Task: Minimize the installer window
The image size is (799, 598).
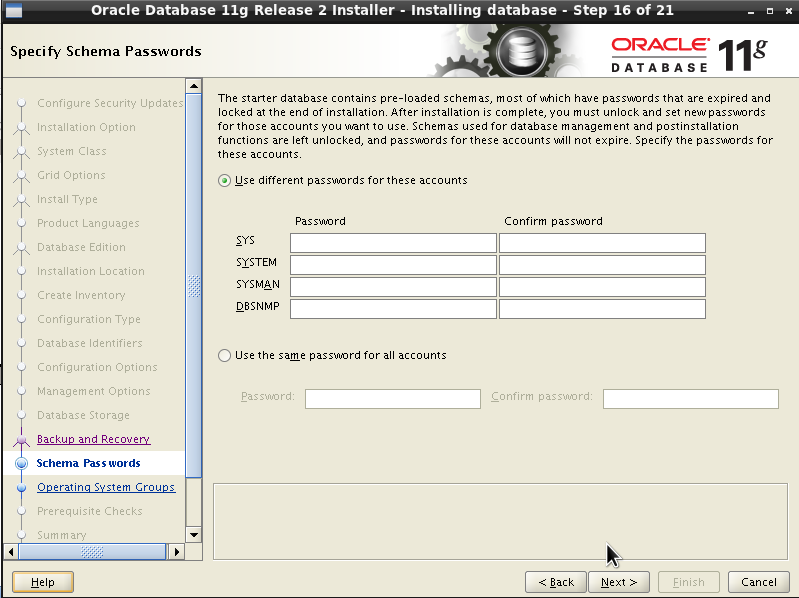Action: tap(751, 11)
